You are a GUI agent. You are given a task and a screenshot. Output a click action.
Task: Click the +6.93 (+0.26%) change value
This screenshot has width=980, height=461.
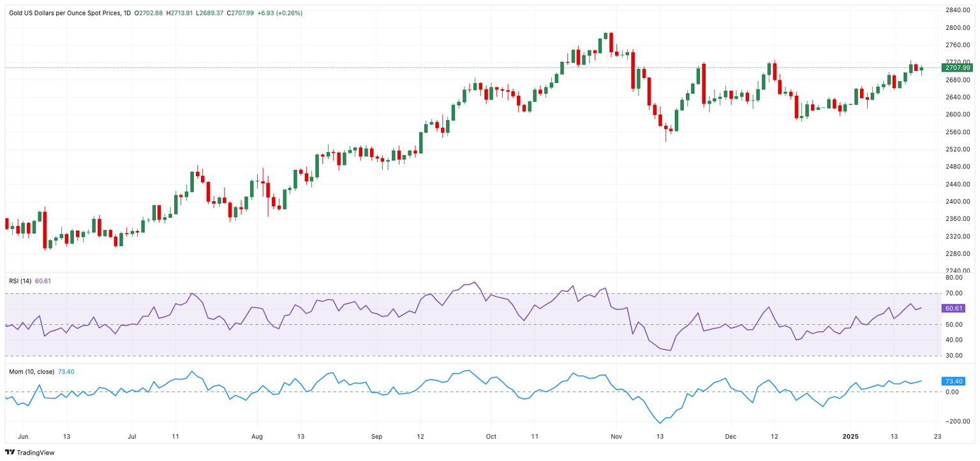pos(279,13)
